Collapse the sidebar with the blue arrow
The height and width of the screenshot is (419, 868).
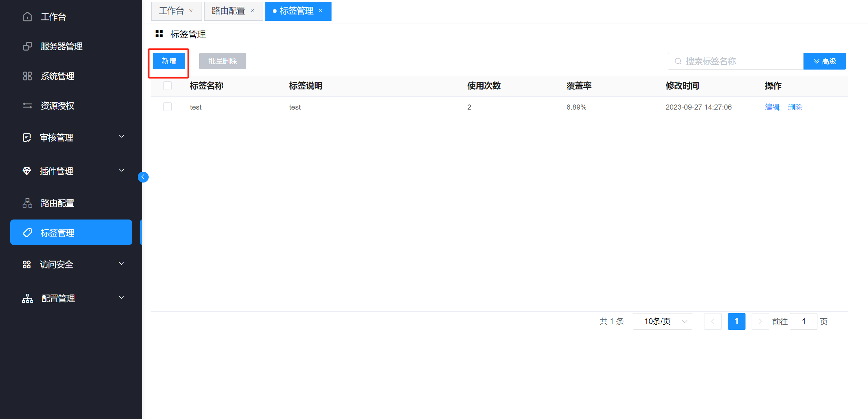coord(143,177)
